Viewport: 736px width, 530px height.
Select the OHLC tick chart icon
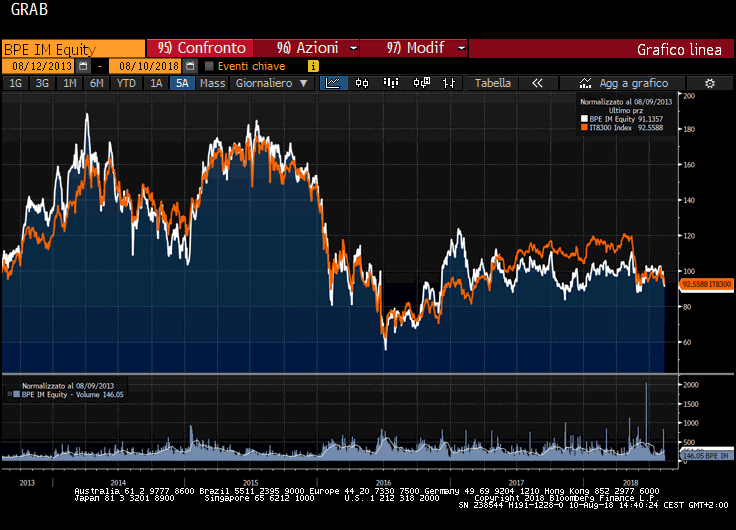[x=449, y=83]
